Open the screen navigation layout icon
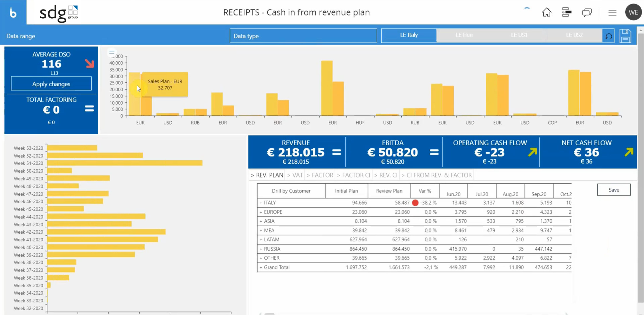This screenshot has height=315, width=644. [566, 12]
